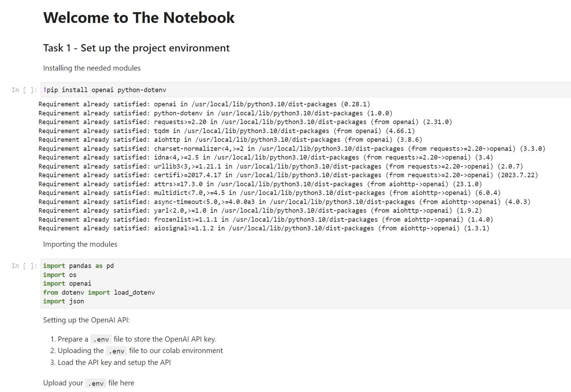Click the In [ ] prompt beside the imports cell
Screen dimensions: 571x392
[x=24, y=266]
